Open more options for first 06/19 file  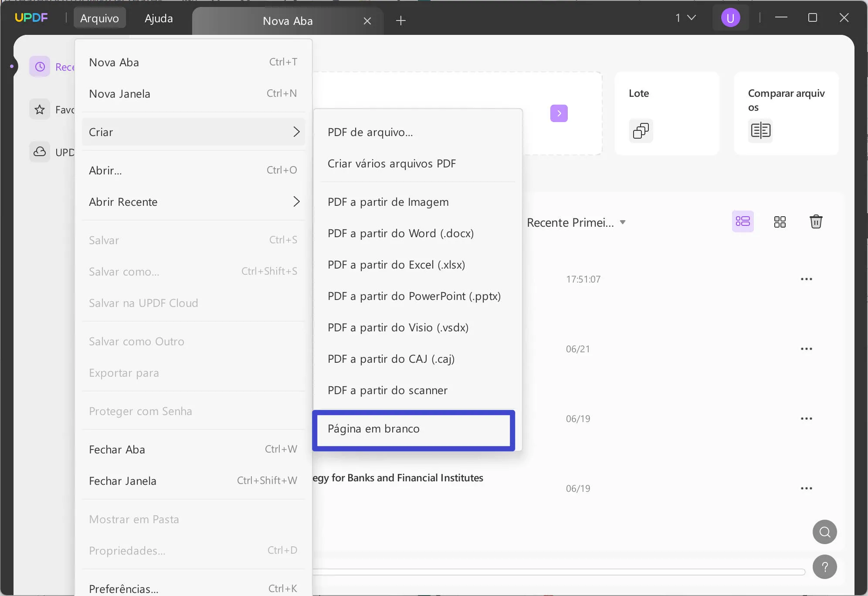click(807, 419)
